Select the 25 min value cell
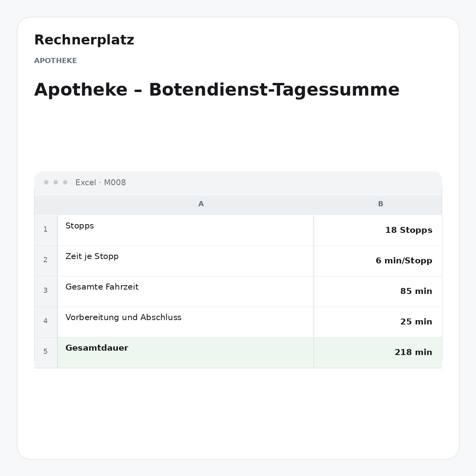Image resolution: width=476 pixels, height=476 pixels. pyautogui.click(x=378, y=322)
